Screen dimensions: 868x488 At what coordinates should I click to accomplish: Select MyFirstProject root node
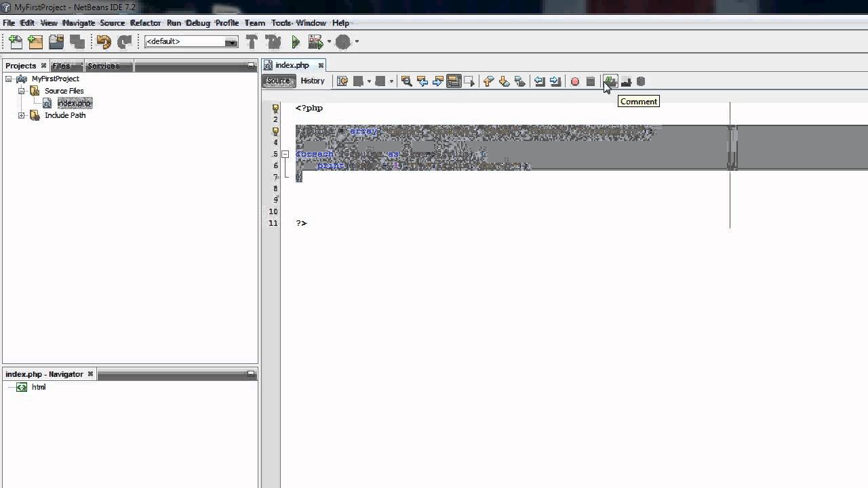pyautogui.click(x=55, y=79)
